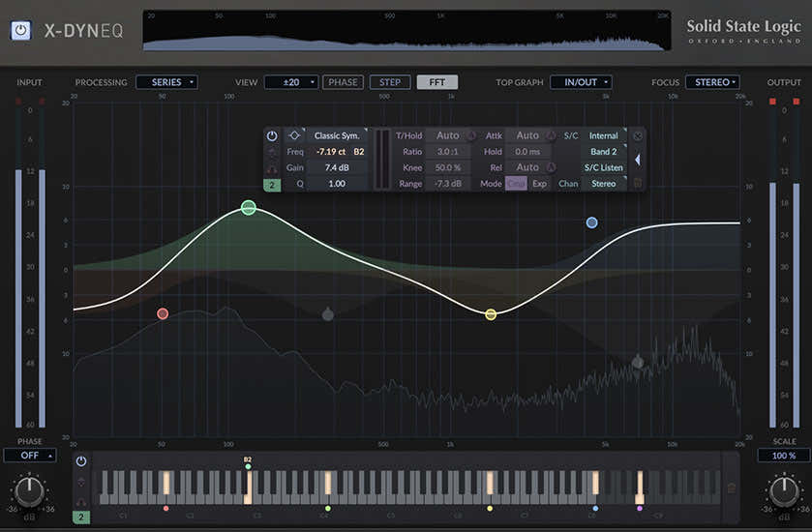Toggle the FFT view button
This screenshot has width=812, height=532.
click(x=437, y=82)
